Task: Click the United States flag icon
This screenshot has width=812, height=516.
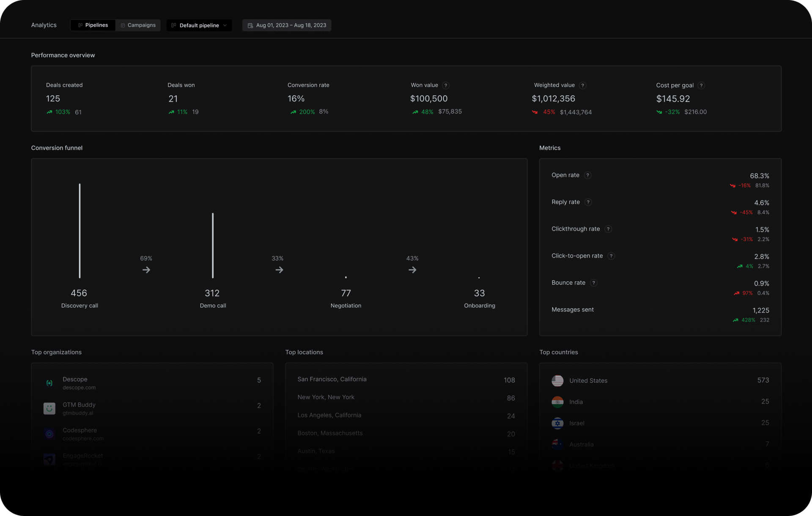Action: (x=557, y=381)
